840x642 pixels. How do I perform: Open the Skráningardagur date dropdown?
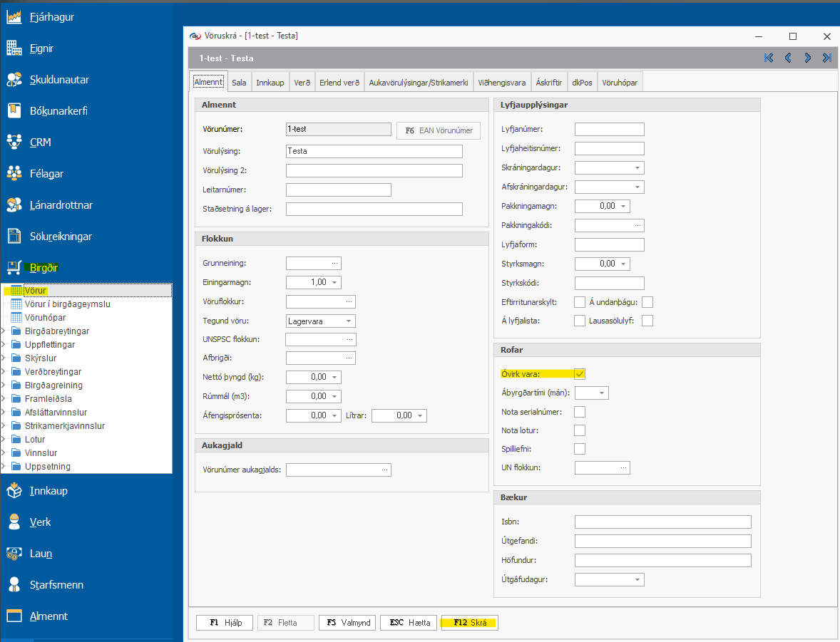click(637, 168)
